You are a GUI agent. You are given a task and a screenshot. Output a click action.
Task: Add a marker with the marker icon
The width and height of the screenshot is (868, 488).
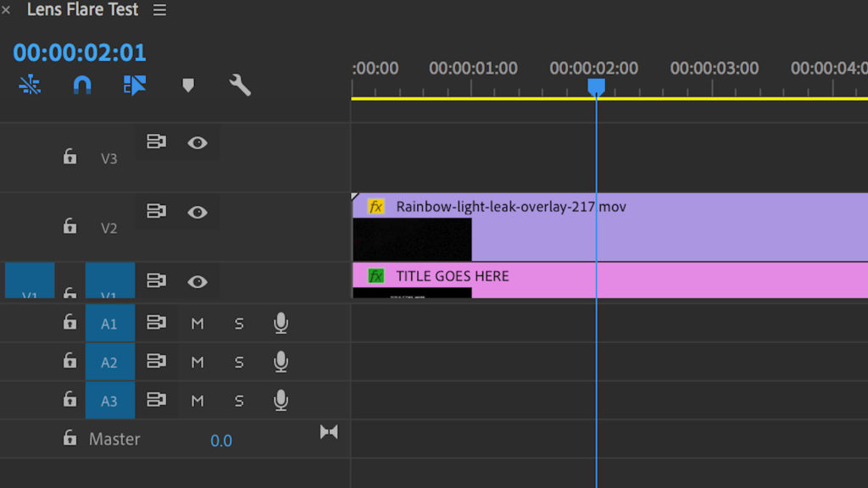188,85
